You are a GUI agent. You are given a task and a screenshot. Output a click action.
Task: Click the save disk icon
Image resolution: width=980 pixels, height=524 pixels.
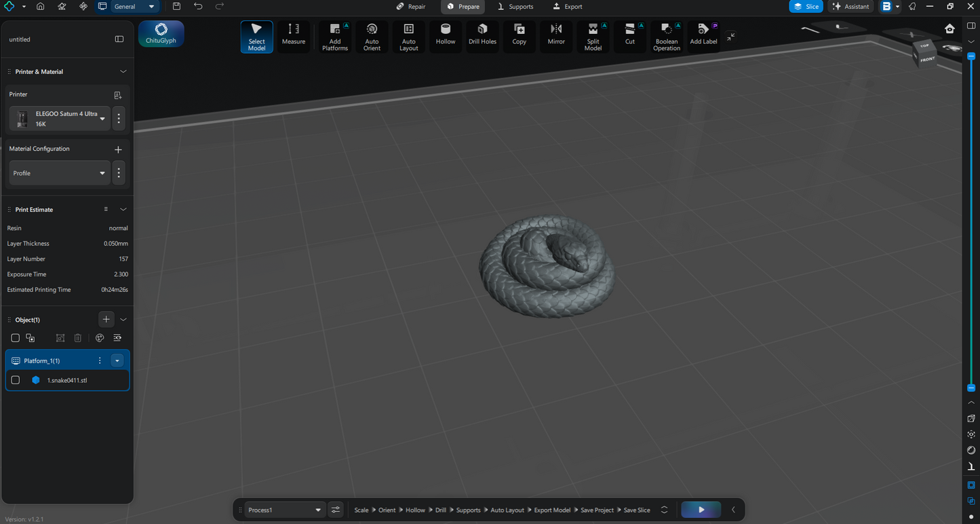[176, 6]
